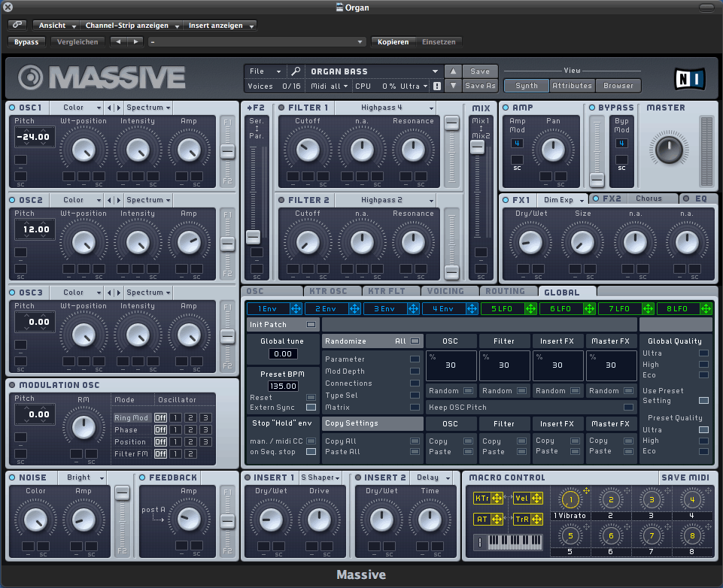Image resolution: width=723 pixels, height=588 pixels.
Task: Click the Native Instruments NI logo
Action: [x=689, y=78]
